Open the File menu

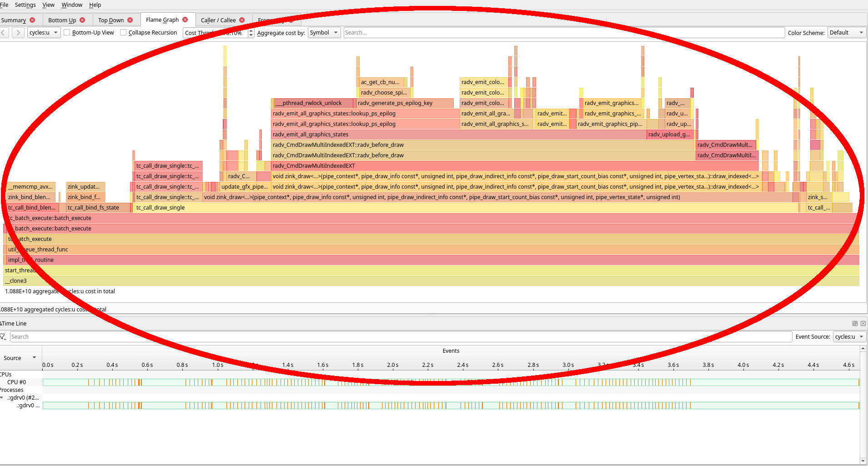(x=4, y=5)
